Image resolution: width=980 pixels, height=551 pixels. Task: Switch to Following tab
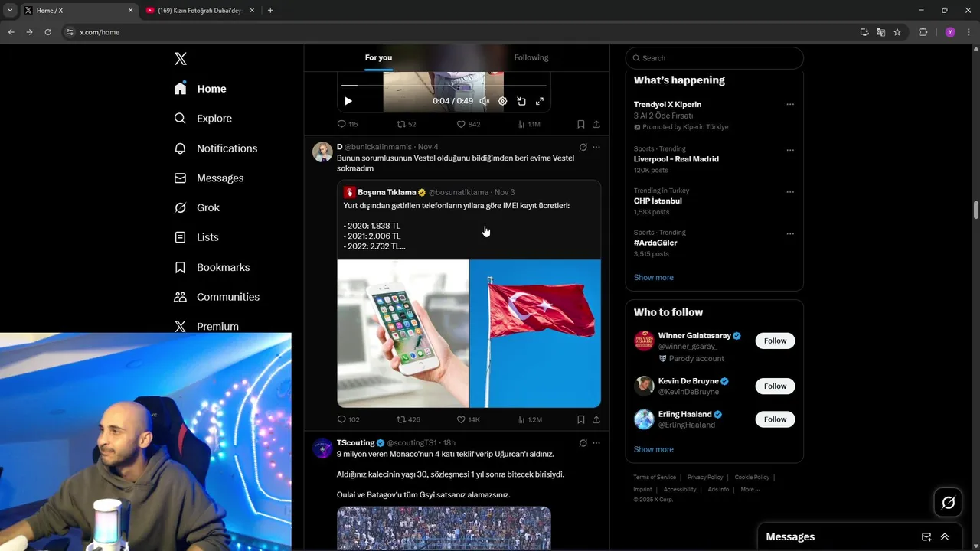[531, 57]
